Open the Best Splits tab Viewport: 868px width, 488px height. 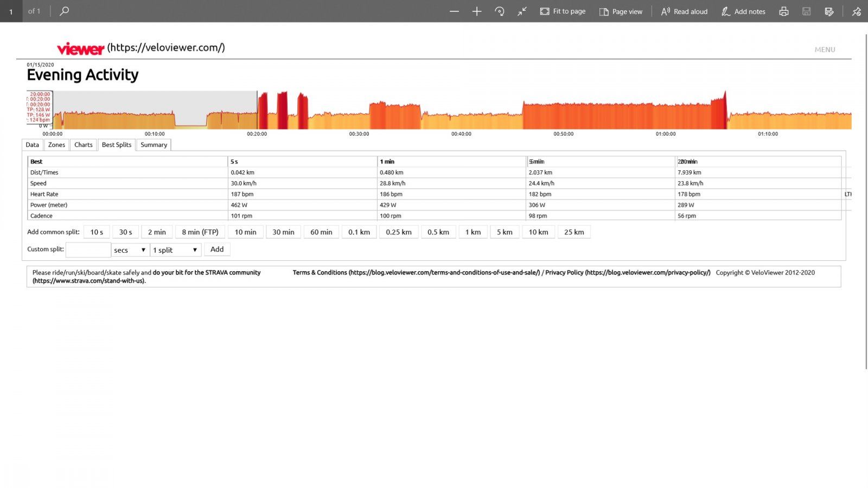click(x=117, y=145)
